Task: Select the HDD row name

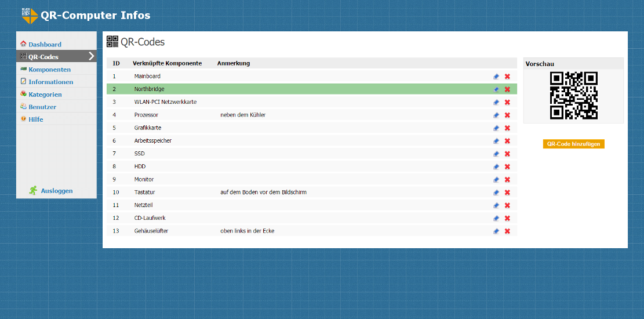Action: 140,166
